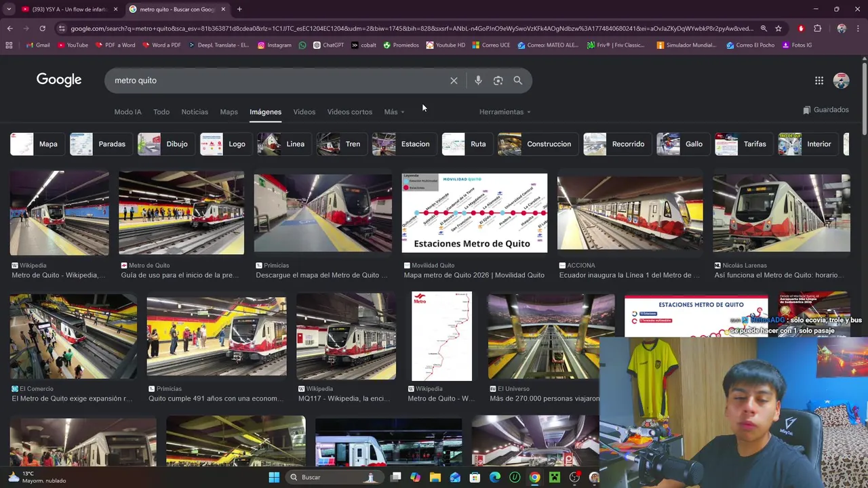Expand the Más dropdown

point(394,112)
